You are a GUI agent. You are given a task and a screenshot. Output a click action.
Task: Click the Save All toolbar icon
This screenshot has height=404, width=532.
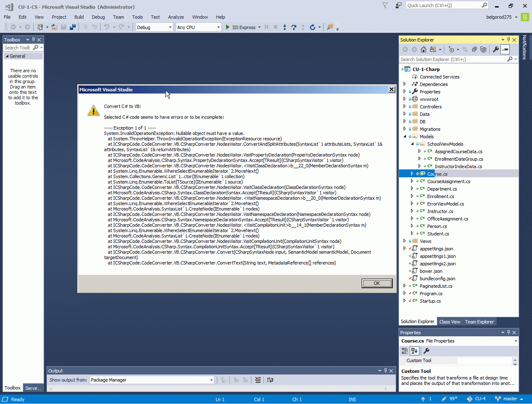click(x=73, y=27)
